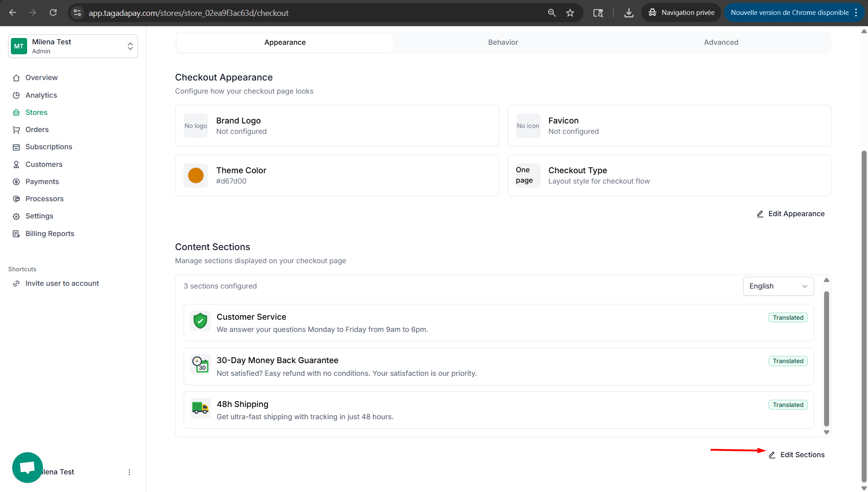
Task: Click the orange Theme Color swatch
Action: tap(196, 175)
